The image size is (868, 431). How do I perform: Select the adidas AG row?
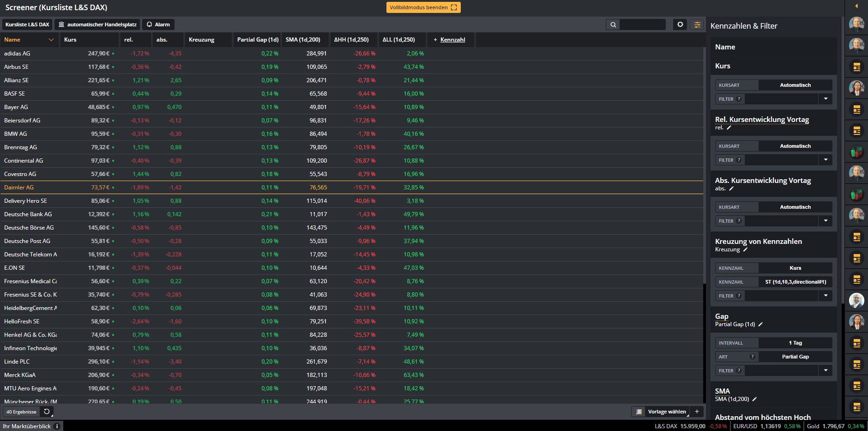click(351, 54)
